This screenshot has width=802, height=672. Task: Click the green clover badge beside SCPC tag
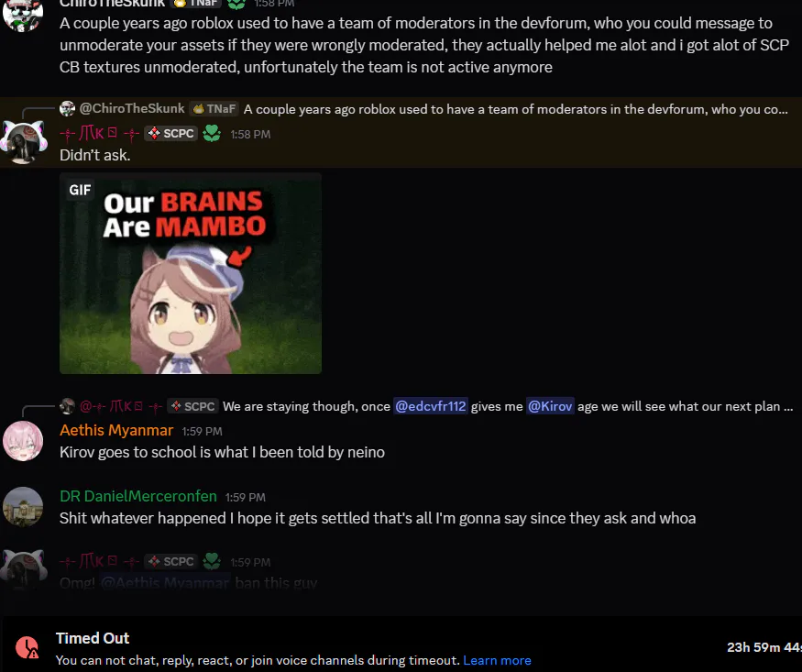pyautogui.click(x=211, y=134)
